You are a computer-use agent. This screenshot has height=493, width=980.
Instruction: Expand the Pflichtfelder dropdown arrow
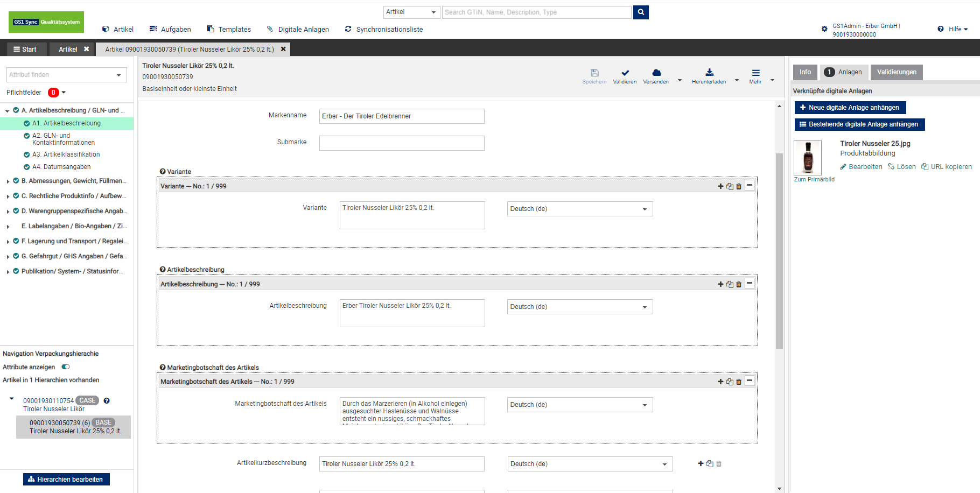[64, 93]
